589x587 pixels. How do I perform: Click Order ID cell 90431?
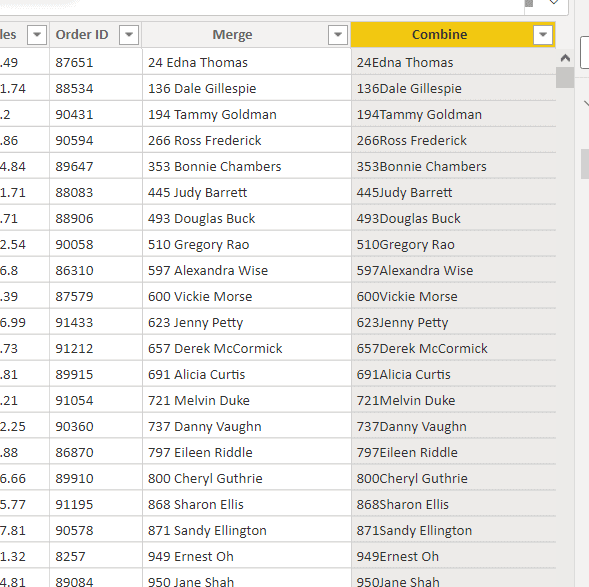pyautogui.click(x=96, y=114)
